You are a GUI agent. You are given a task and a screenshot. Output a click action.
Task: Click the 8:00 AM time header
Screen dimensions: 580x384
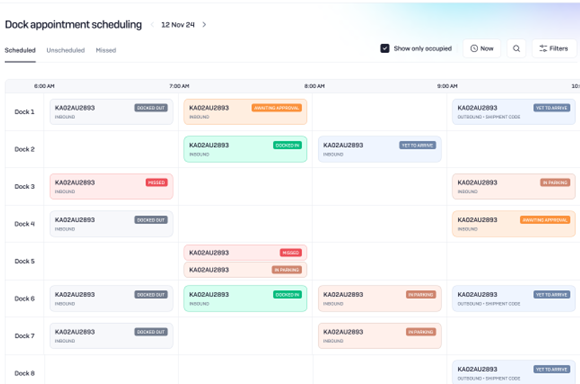pyautogui.click(x=314, y=86)
